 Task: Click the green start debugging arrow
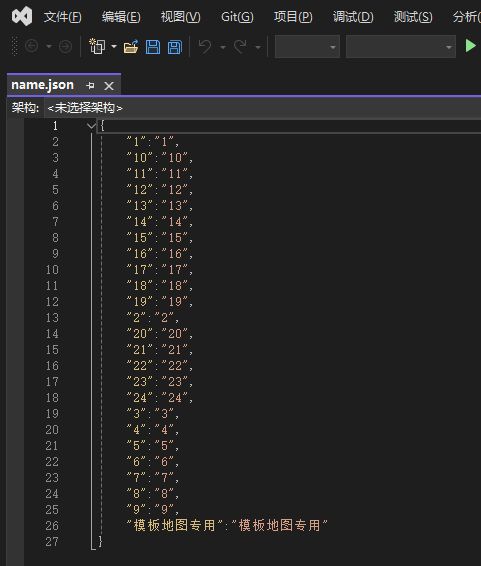click(470, 46)
